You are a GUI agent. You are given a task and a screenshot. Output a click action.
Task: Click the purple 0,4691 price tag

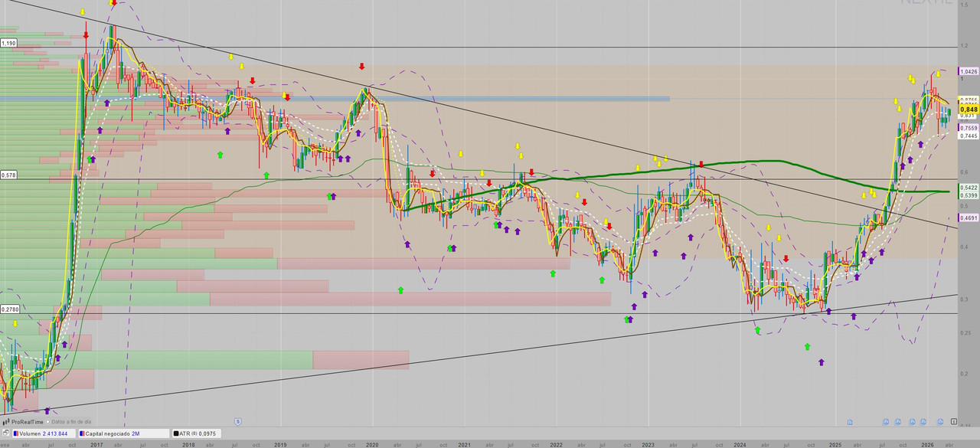(969, 218)
